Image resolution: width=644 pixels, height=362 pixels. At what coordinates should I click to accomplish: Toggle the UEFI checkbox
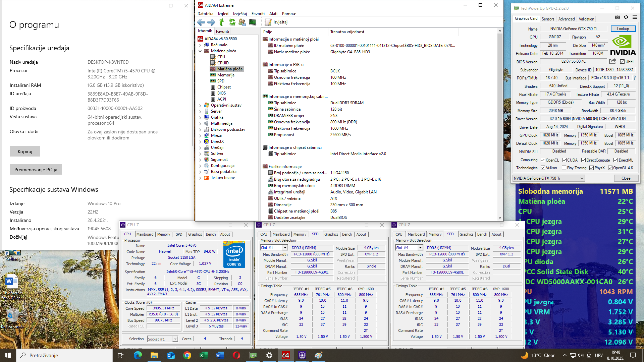coord(622,62)
